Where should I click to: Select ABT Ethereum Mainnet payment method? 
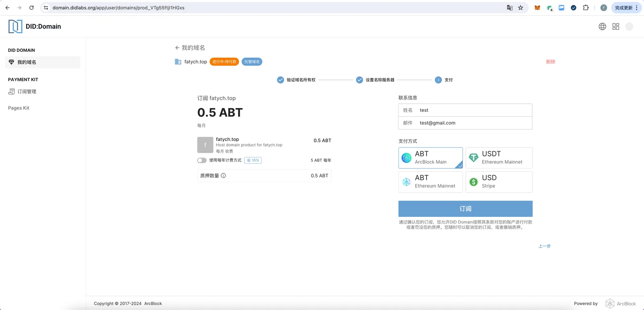431,182
